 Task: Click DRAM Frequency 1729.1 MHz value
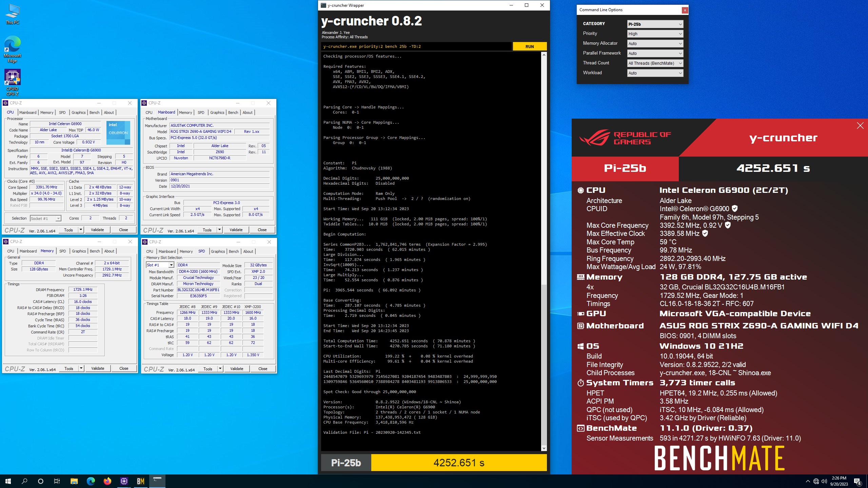click(x=83, y=289)
